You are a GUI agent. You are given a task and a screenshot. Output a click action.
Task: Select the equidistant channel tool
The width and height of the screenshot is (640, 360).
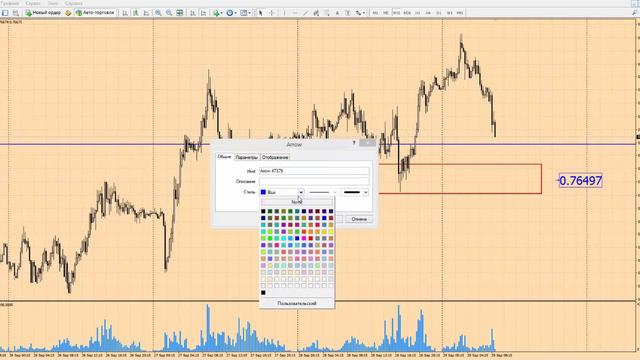316,13
